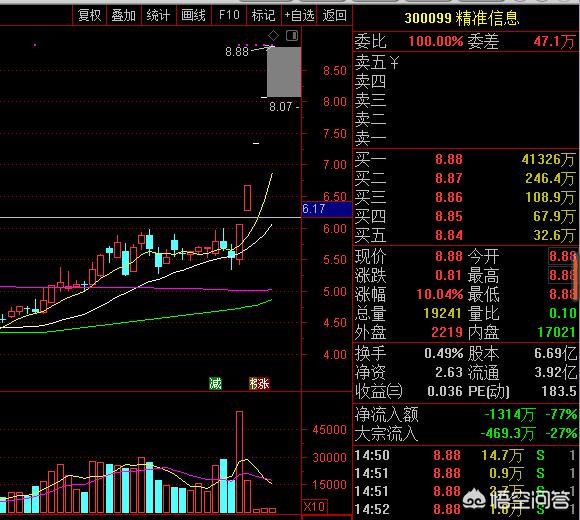Open the F10 company info tab
580x520 pixels.
coord(229,15)
